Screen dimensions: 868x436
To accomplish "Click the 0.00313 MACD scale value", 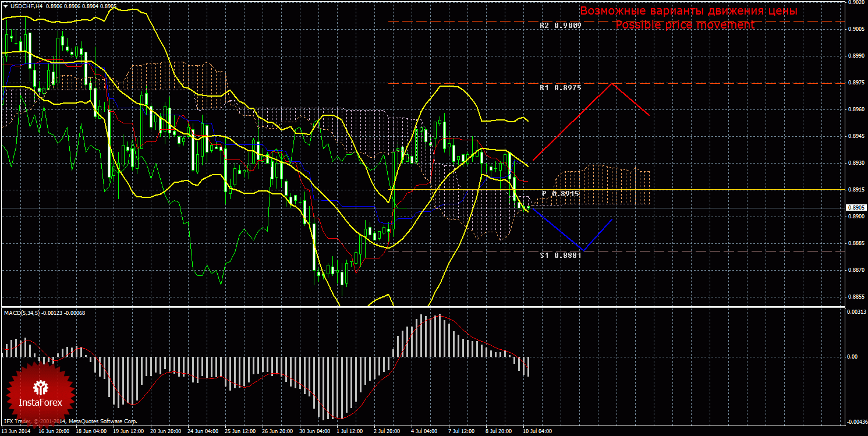I will [855, 313].
